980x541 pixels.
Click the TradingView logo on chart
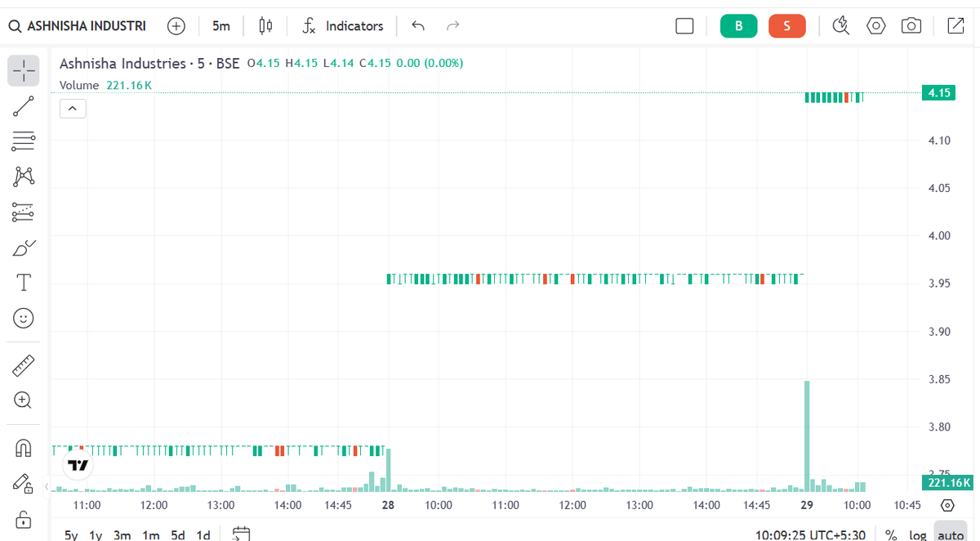[x=78, y=466]
